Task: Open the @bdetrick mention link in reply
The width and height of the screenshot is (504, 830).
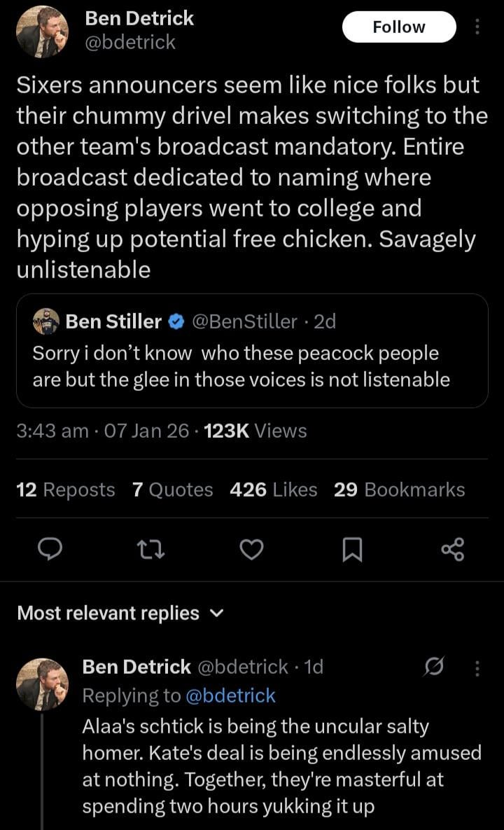Action: (230, 696)
